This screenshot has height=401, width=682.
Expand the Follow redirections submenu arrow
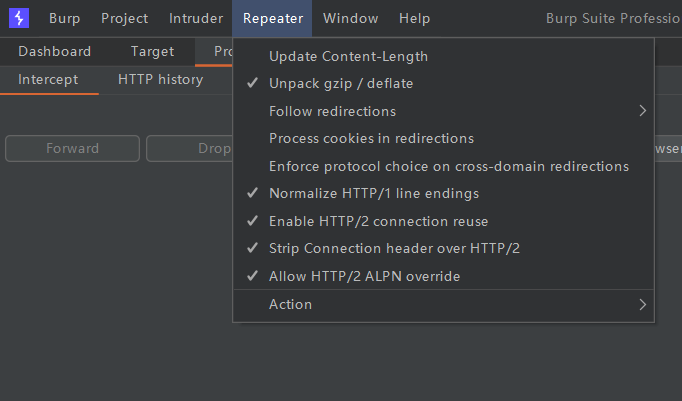[643, 111]
